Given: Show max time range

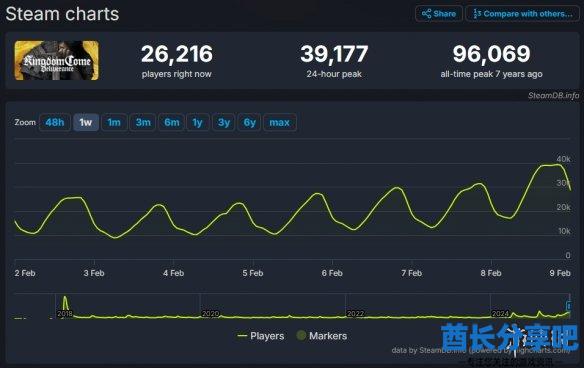Looking at the screenshot, I should click(280, 122).
